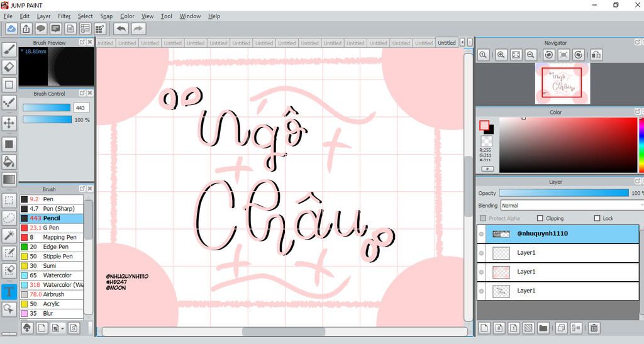Click the brush size slider
644x344 pixels.
pos(47,108)
